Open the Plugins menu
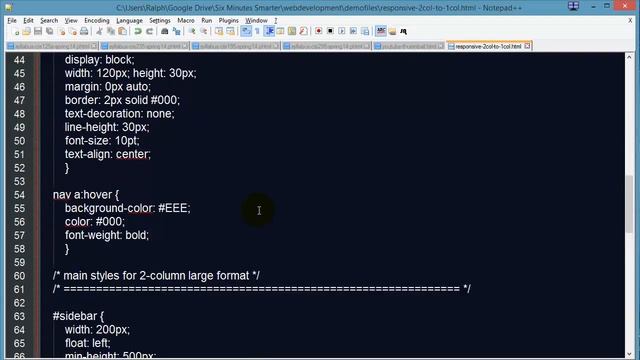Image resolution: width=640 pixels, height=360 pixels. tap(229, 20)
